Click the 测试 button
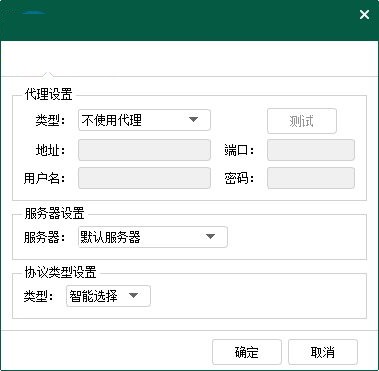Viewport: 379px width, 371px height. pyautogui.click(x=302, y=121)
